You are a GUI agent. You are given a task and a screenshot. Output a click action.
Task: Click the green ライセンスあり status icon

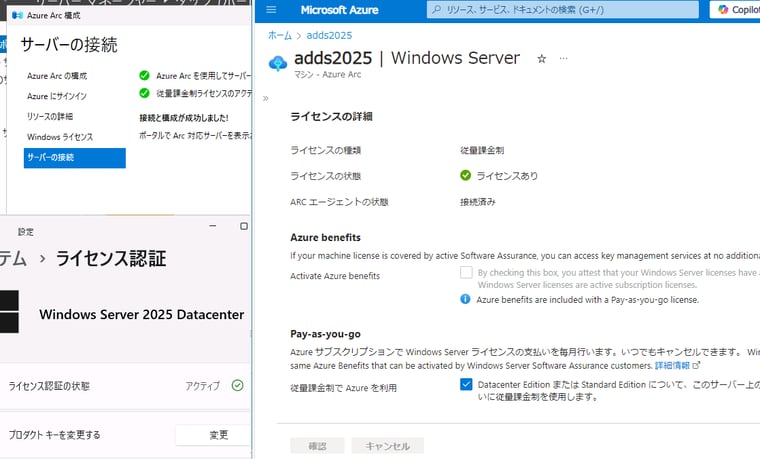[x=465, y=175]
